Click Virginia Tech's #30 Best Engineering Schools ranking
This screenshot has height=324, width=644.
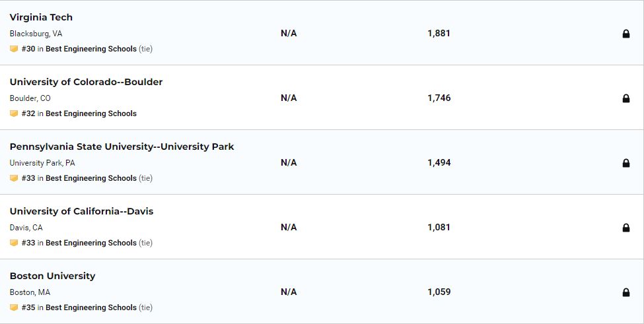coord(79,49)
